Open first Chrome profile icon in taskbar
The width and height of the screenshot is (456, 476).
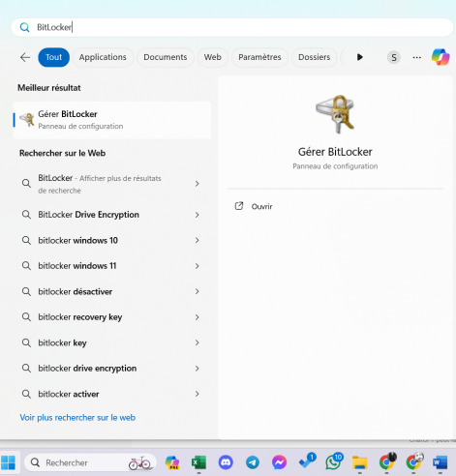387,462
